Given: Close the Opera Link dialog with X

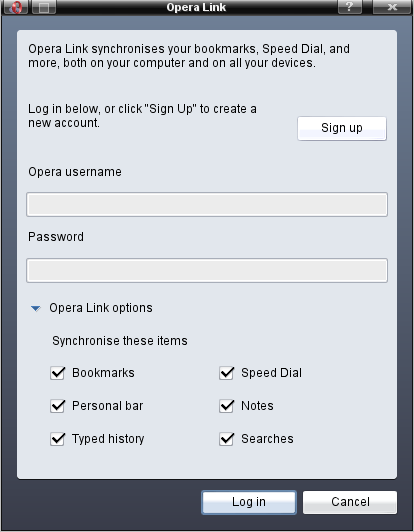Looking at the screenshot, I should [392, 7].
